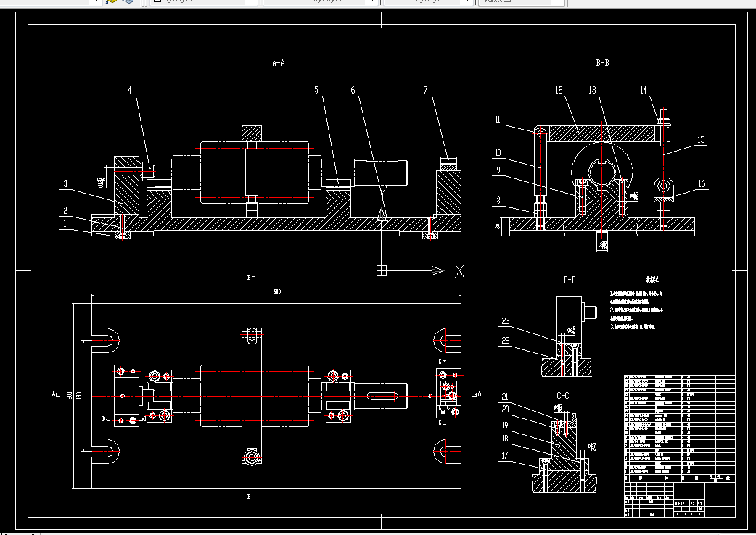
Task: Select part callout number 12
Action: 559,90
